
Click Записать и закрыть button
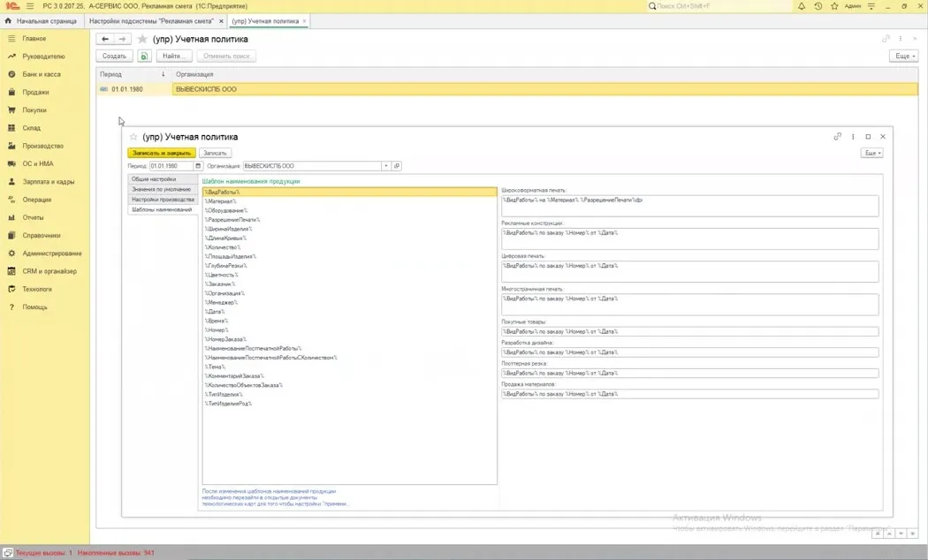pos(162,153)
